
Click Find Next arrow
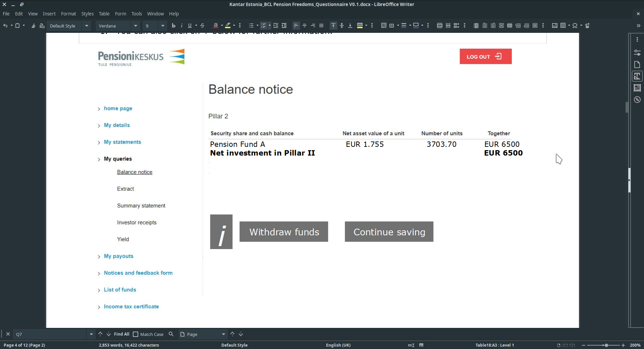pos(109,334)
